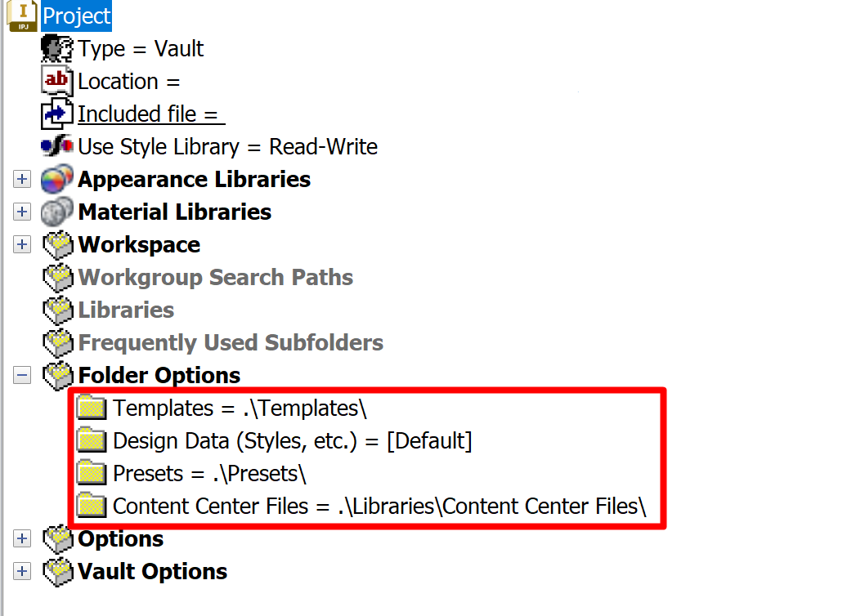The image size is (847, 616).
Task: Select the Workgroup Search Paths entry
Action: 215,277
